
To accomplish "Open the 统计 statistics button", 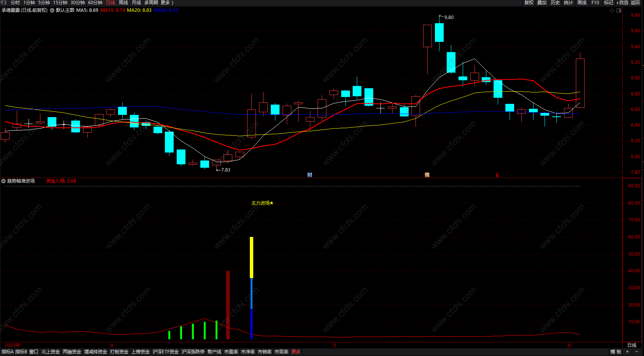I will coord(569,3).
